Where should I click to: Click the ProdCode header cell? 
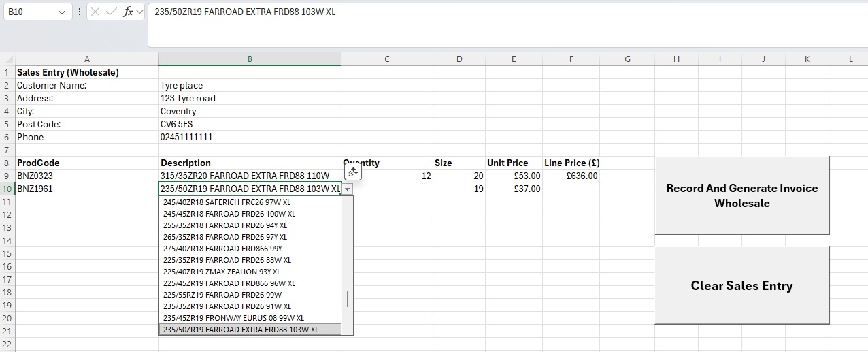(86, 163)
